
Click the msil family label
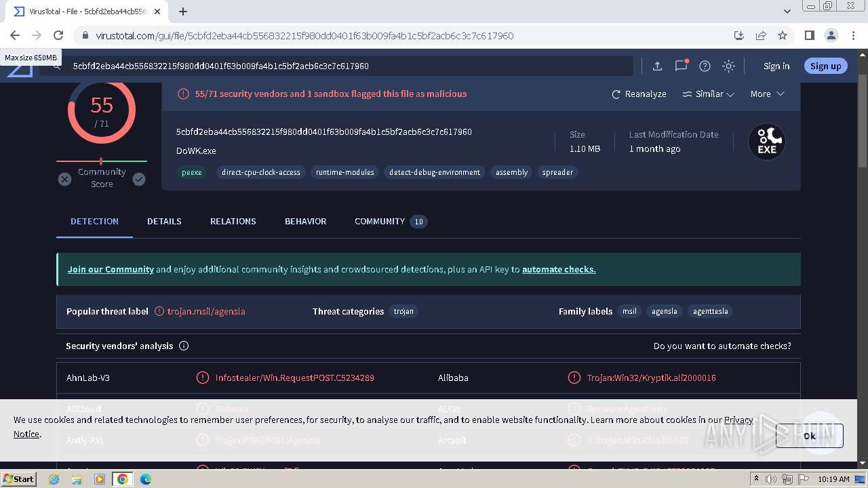tap(630, 311)
